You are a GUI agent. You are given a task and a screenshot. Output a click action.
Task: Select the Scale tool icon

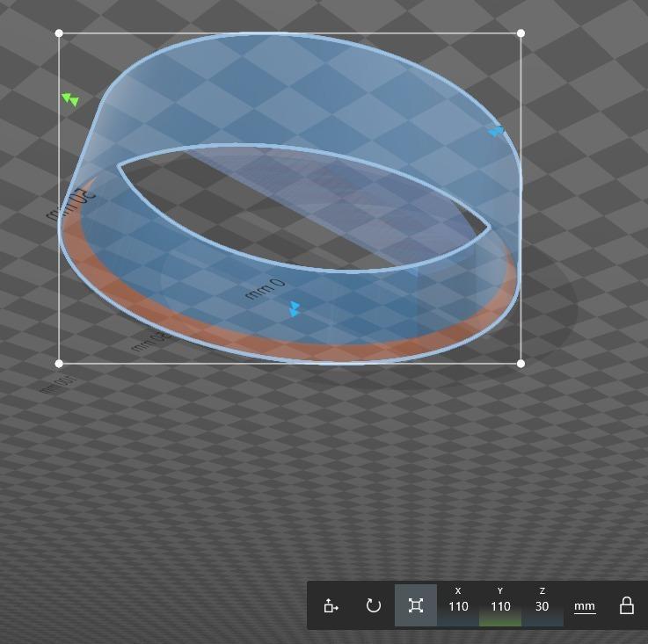(415, 605)
